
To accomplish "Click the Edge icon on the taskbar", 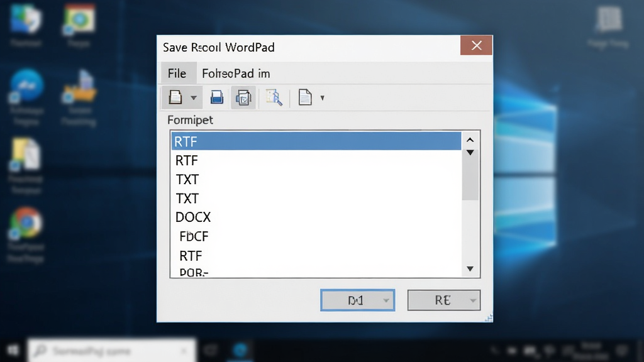I will pyautogui.click(x=240, y=350).
